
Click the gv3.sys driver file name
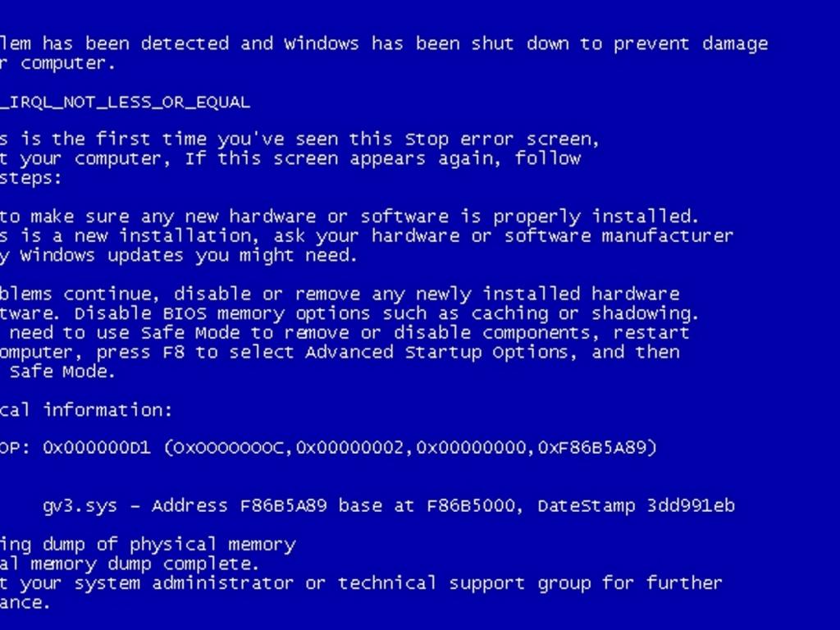(80, 506)
